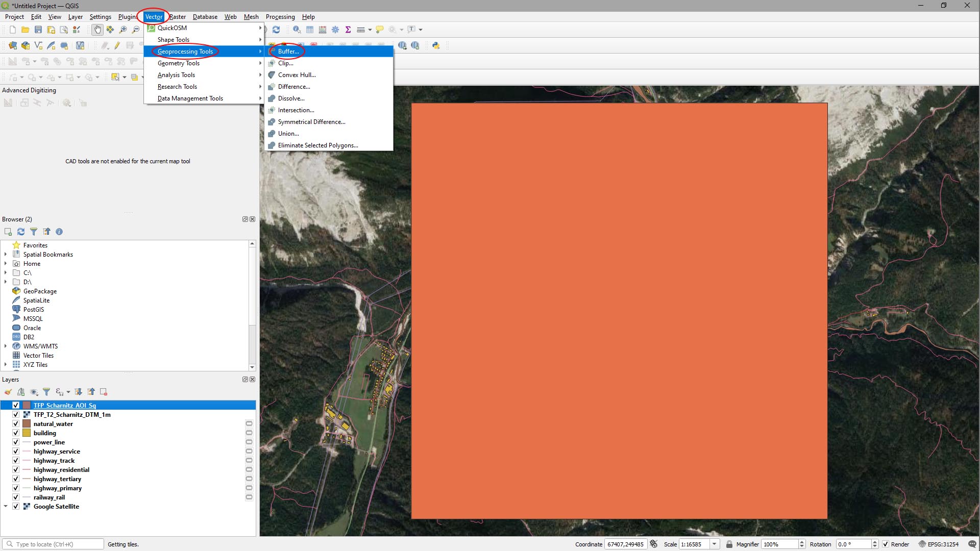
Task: Click the New GeoPackage Layer icon
Action: tap(26, 45)
